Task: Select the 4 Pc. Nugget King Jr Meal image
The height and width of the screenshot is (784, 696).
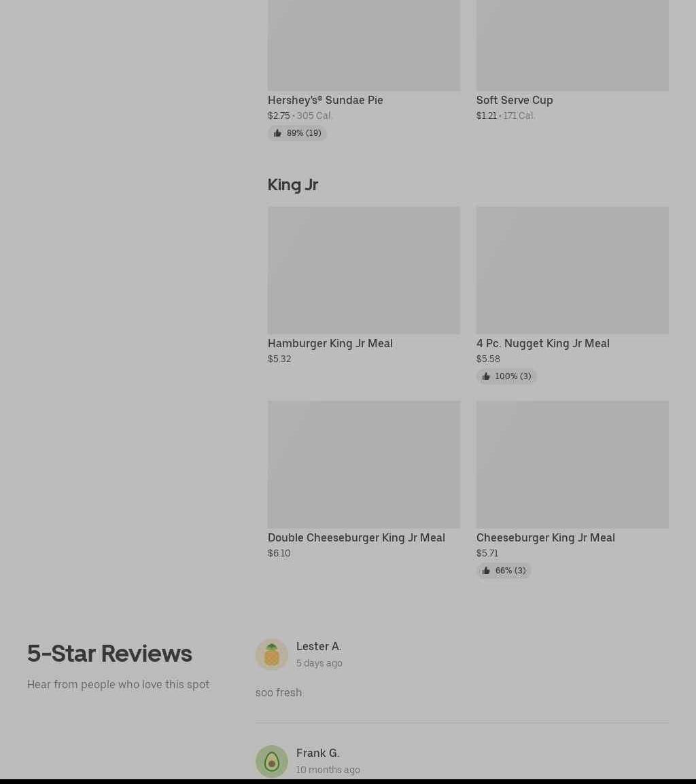Action: pyautogui.click(x=572, y=270)
